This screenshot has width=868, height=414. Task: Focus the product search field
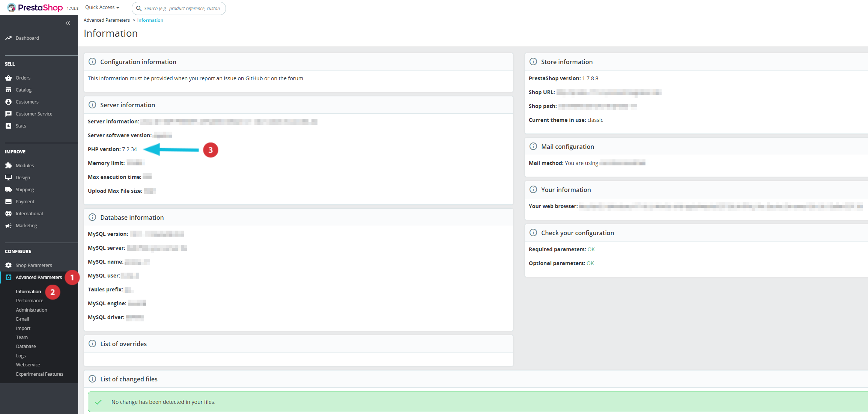[182, 8]
